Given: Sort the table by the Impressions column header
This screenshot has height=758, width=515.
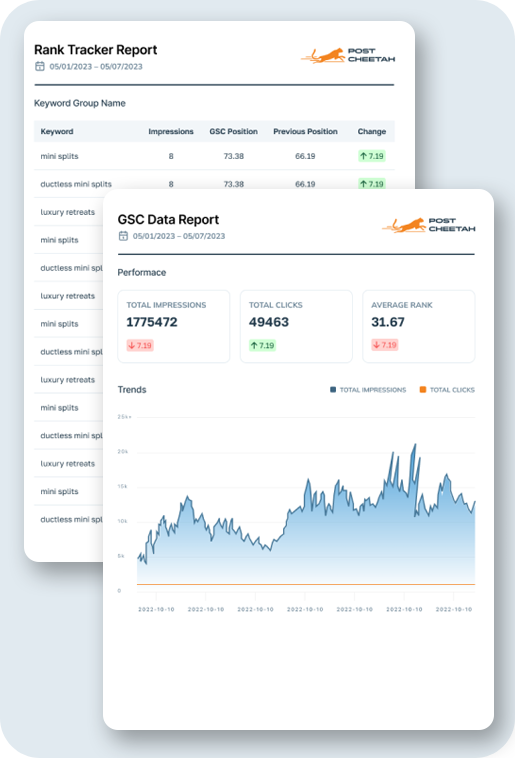Looking at the screenshot, I should pos(171,131).
